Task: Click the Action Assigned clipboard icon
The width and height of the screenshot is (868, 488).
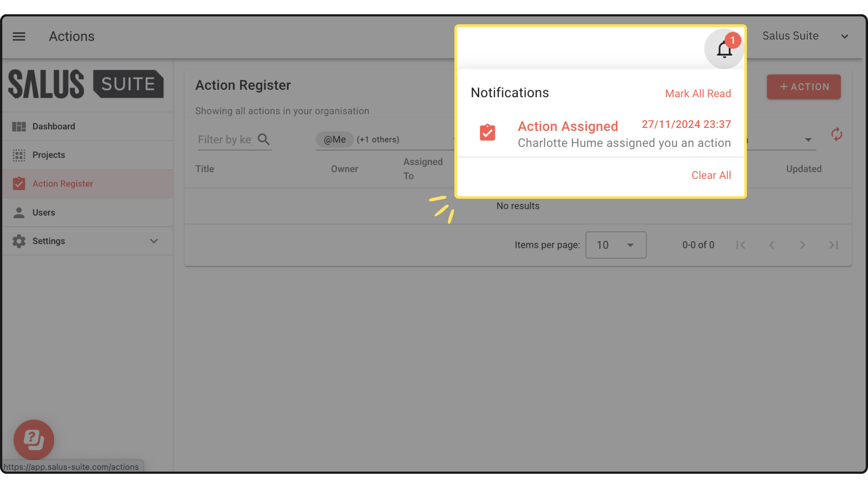Action: (x=487, y=133)
